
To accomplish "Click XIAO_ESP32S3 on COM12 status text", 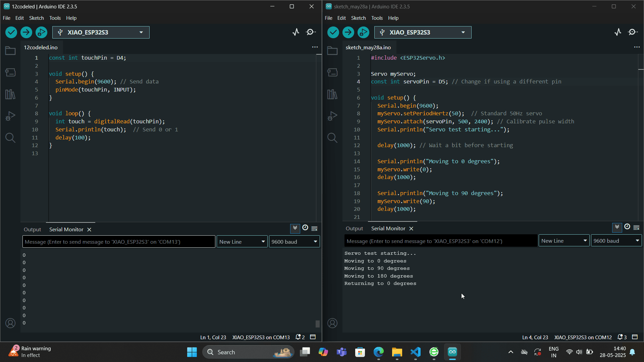I will pos(583,338).
